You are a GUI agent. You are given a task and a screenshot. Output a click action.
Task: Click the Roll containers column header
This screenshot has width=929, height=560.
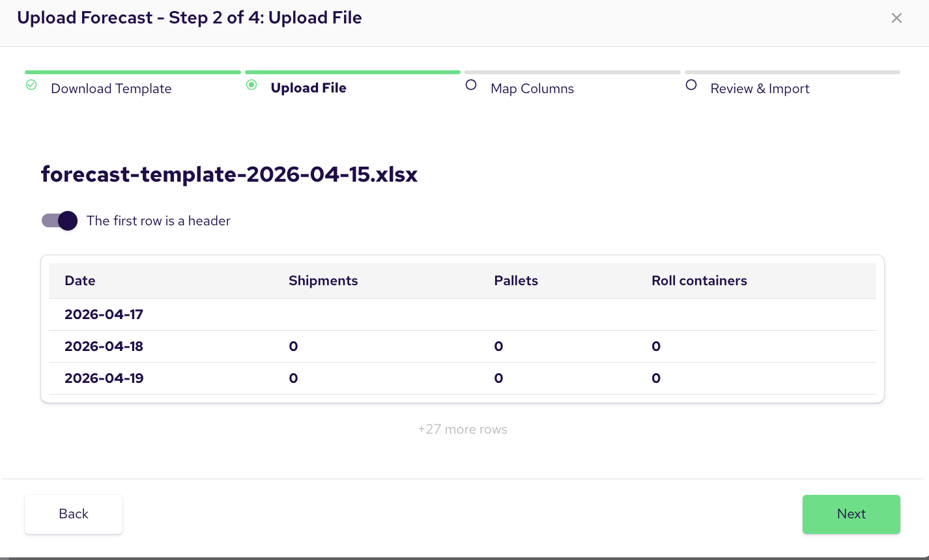click(699, 281)
